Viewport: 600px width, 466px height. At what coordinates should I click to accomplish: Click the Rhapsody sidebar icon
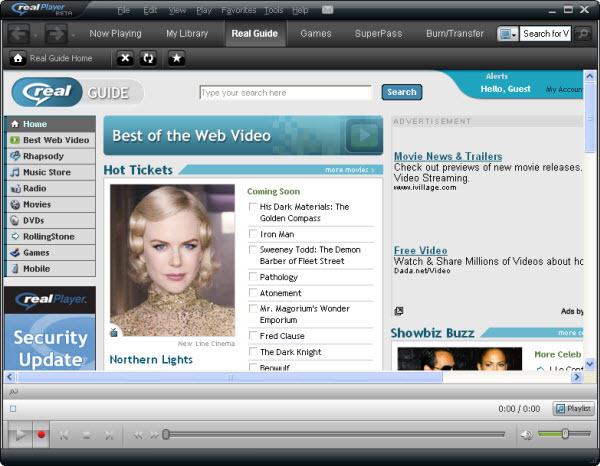coord(15,156)
